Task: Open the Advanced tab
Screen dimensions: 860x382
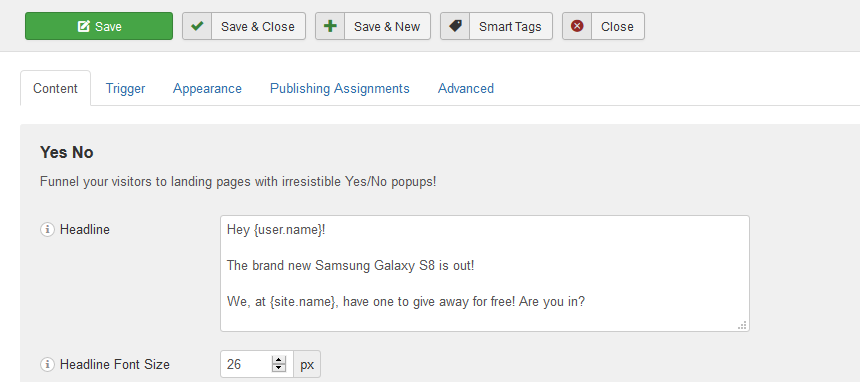Action: (466, 88)
